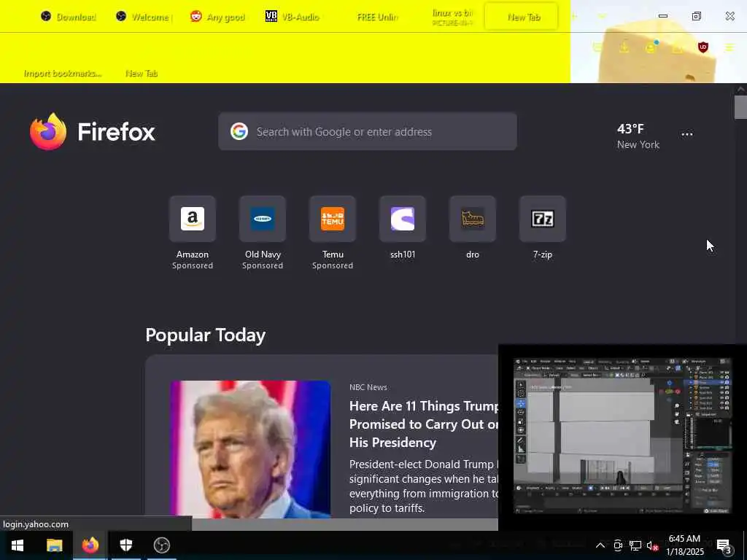Focus the 'Search with Google or enter address' box
747x560 pixels.
click(368, 131)
